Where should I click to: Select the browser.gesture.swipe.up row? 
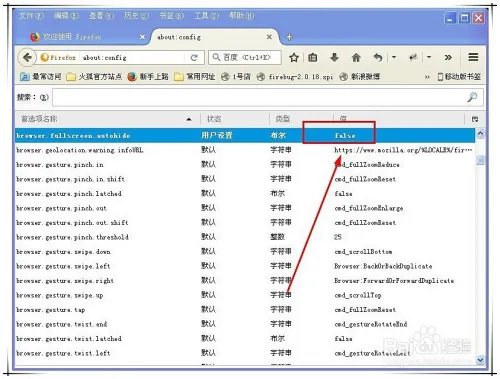tap(245, 295)
